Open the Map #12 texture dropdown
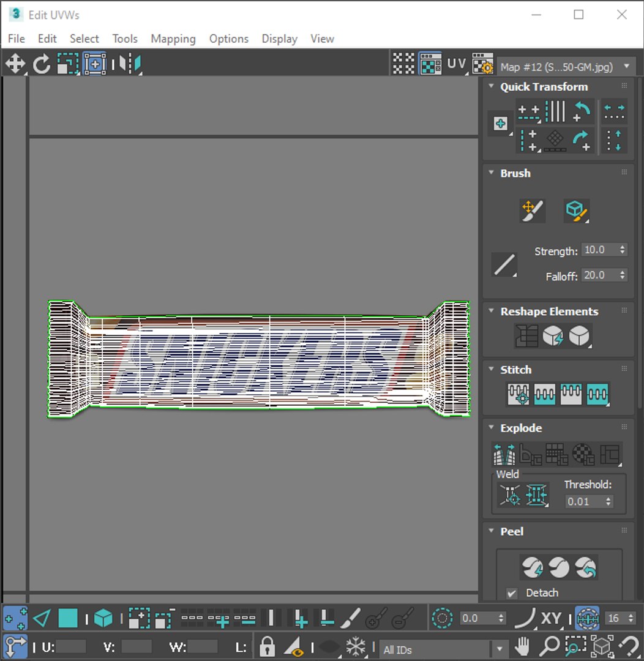Image resolution: width=644 pixels, height=661 pixels. click(566, 67)
